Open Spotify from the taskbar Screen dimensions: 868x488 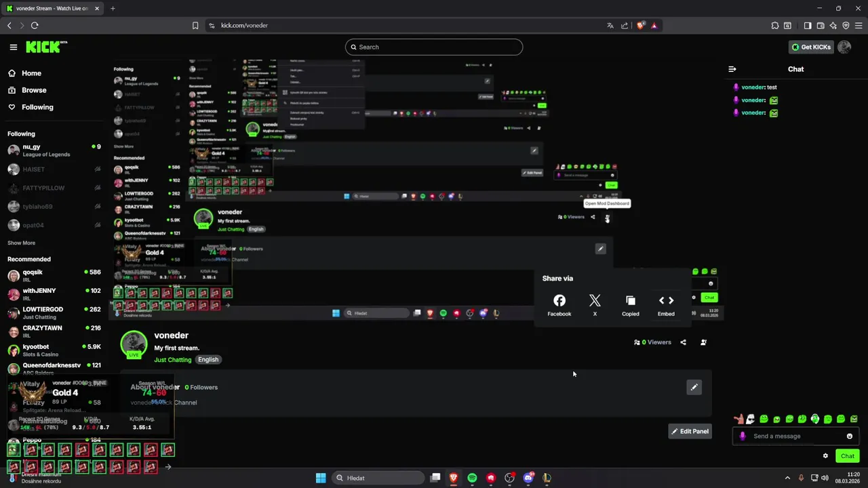(472, 478)
